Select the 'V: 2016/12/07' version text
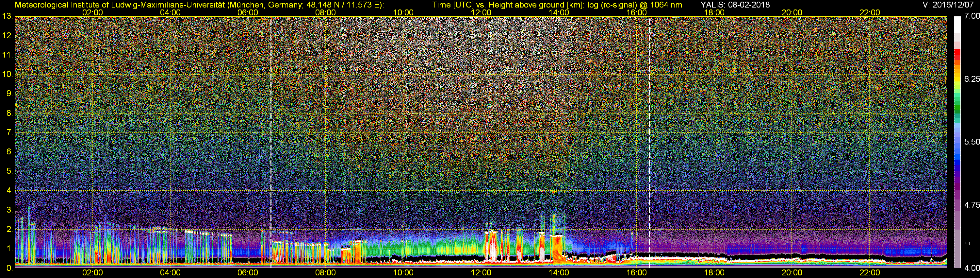980x278 pixels. pyautogui.click(x=947, y=5)
